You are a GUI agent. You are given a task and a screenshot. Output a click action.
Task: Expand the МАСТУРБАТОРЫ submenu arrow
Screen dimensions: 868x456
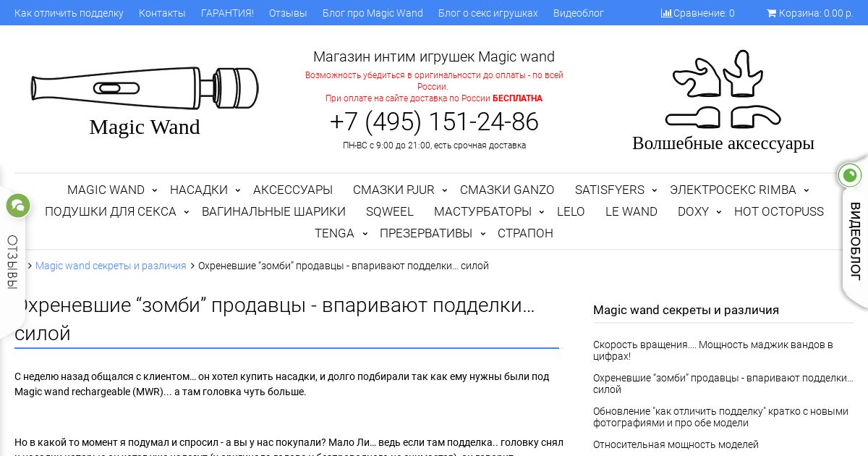[541, 212]
